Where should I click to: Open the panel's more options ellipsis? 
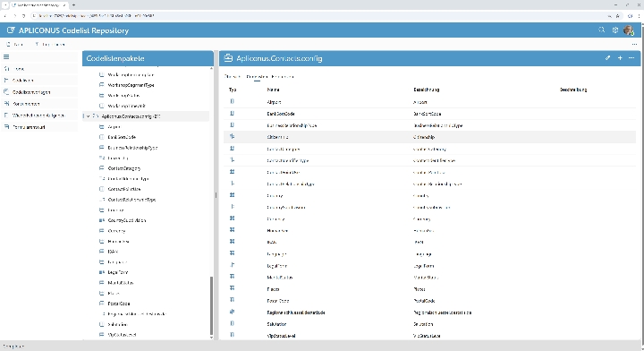point(631,58)
